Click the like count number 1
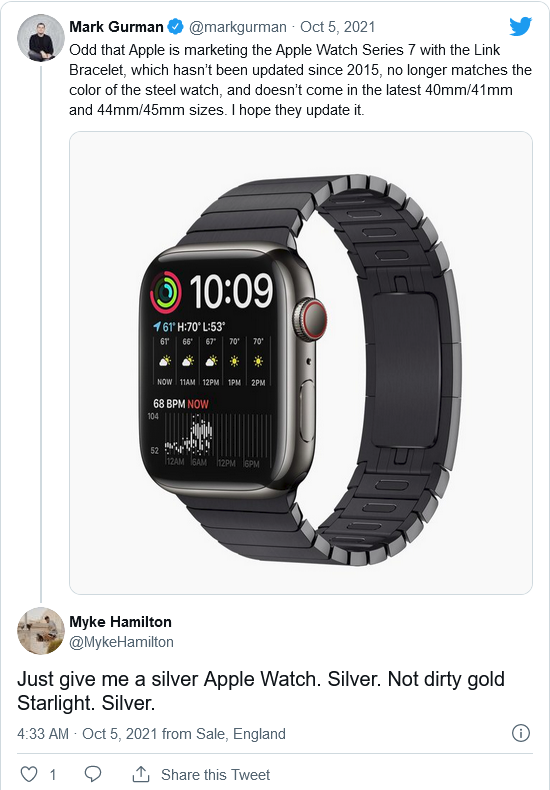Image resolution: width=550 pixels, height=790 pixels. 52,774
